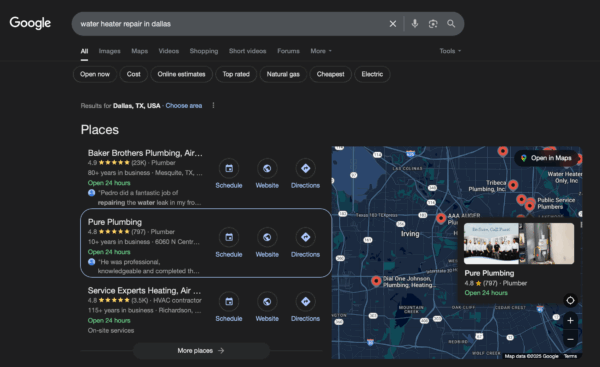Expand the More search categories dropdown
This screenshot has height=367, width=600.
321,51
